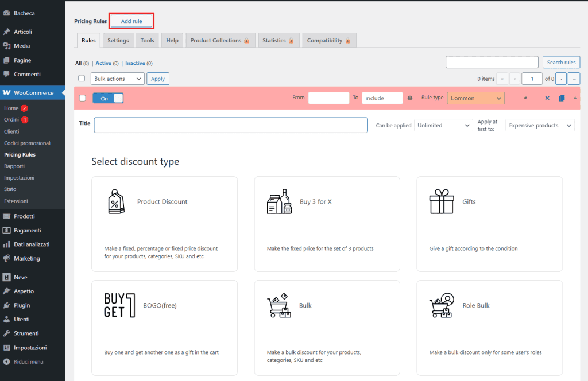
Task: Click the Neve theme icon
Action: [x=6, y=277]
